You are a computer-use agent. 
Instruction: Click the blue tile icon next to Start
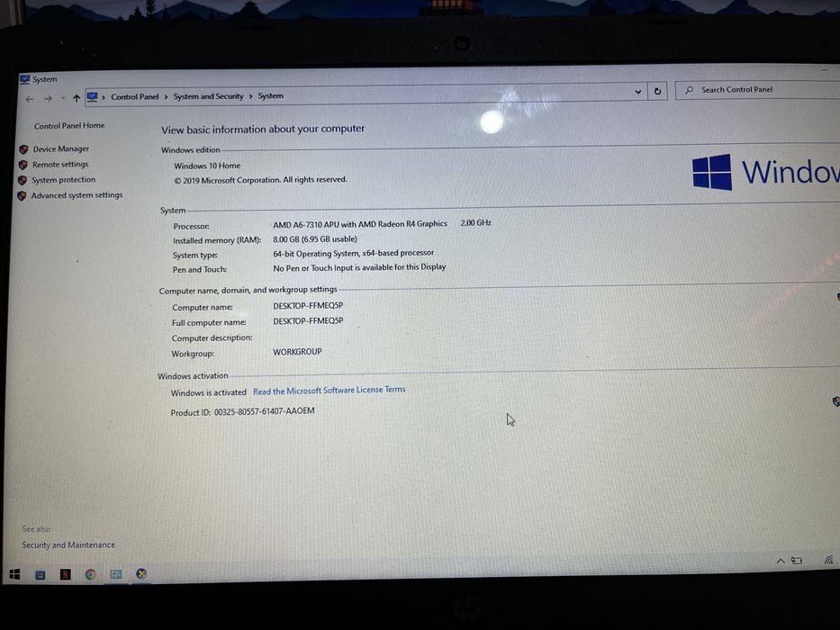[41, 575]
